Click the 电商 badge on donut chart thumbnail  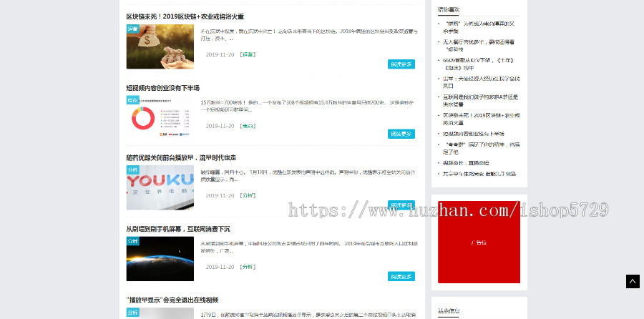(132, 100)
